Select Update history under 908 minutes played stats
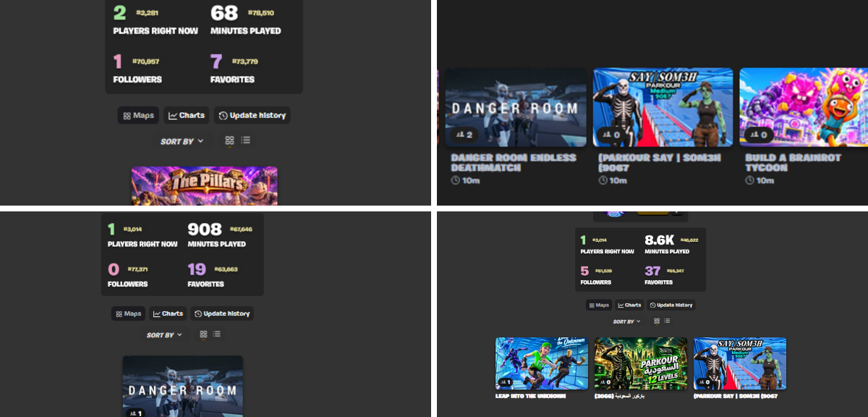 point(222,313)
